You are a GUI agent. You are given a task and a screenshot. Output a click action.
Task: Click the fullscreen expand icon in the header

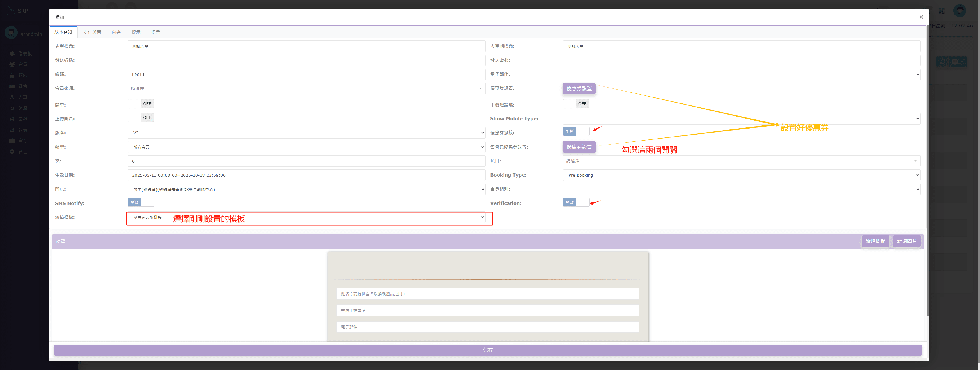942,11
